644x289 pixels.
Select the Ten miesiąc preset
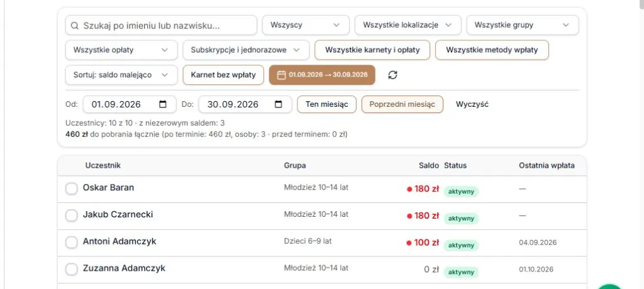[327, 104]
